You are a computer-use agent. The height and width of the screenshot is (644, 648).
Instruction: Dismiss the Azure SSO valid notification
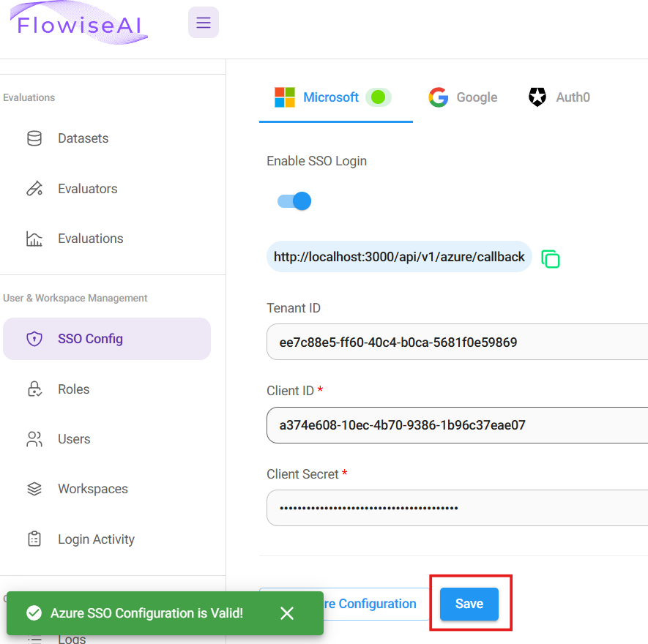coord(287,613)
